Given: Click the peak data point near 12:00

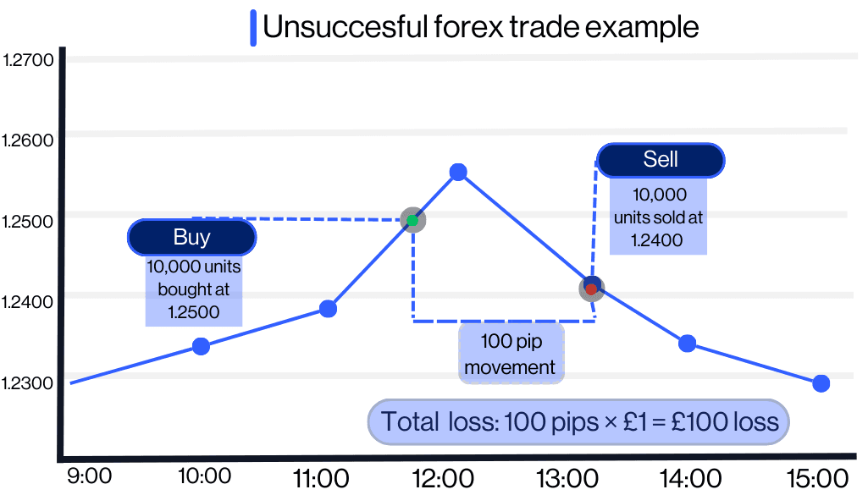Looking at the screenshot, I should click(458, 173).
